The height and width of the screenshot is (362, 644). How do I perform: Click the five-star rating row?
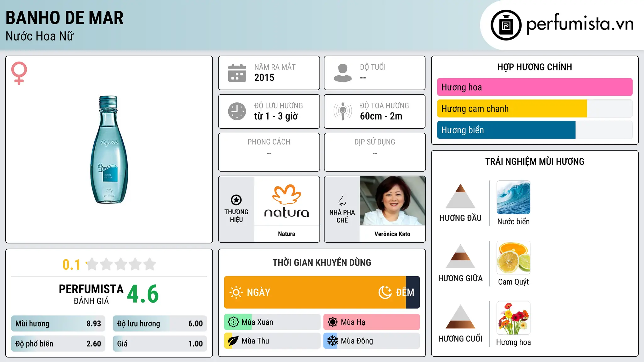coord(121,264)
